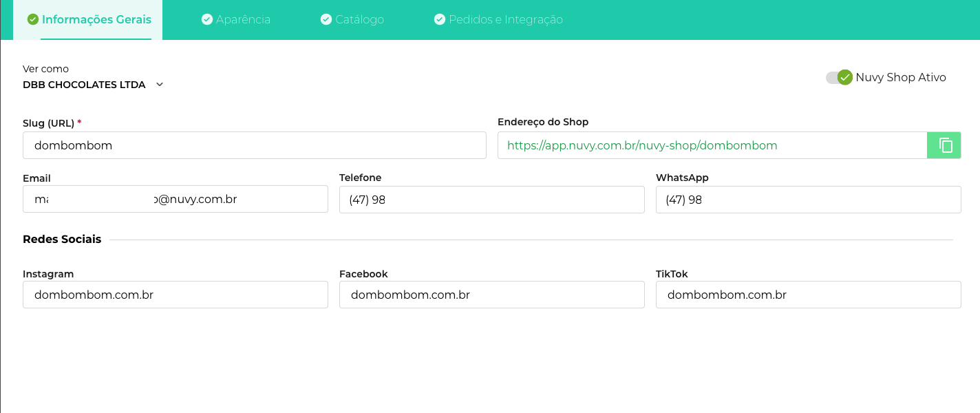Click the Nuvy Shop Ativo label text
Viewport: 980px width, 413px height.
click(x=900, y=78)
